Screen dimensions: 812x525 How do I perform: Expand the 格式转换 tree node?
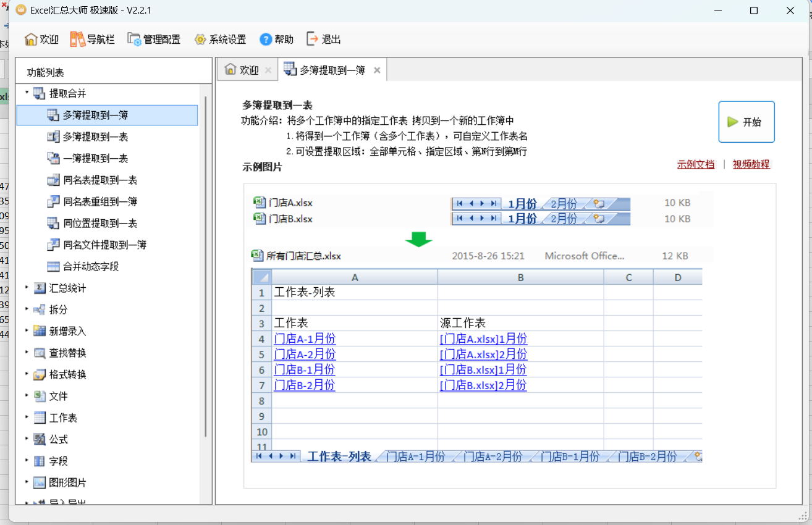[27, 374]
